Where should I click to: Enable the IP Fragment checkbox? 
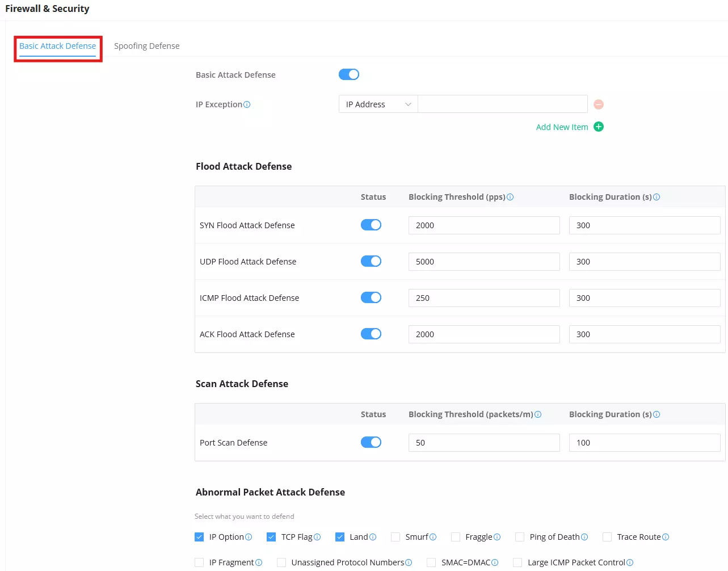click(x=199, y=562)
